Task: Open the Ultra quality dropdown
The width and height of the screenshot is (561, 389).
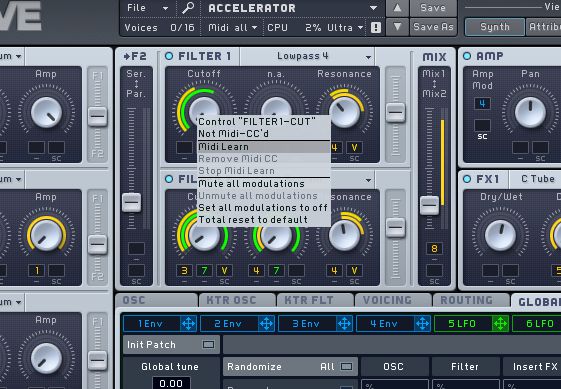Action: (346, 28)
